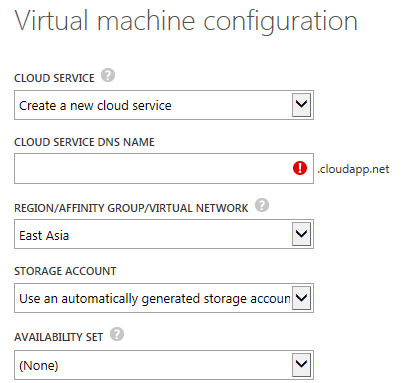Click the Virtual machine configuration heading
This screenshot has height=383, width=402.
pos(186,21)
